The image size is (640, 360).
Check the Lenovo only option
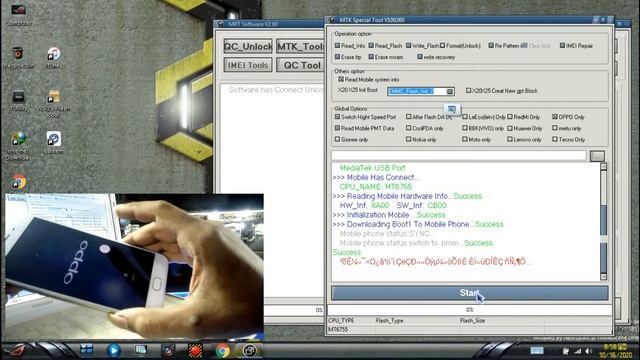(x=510, y=139)
